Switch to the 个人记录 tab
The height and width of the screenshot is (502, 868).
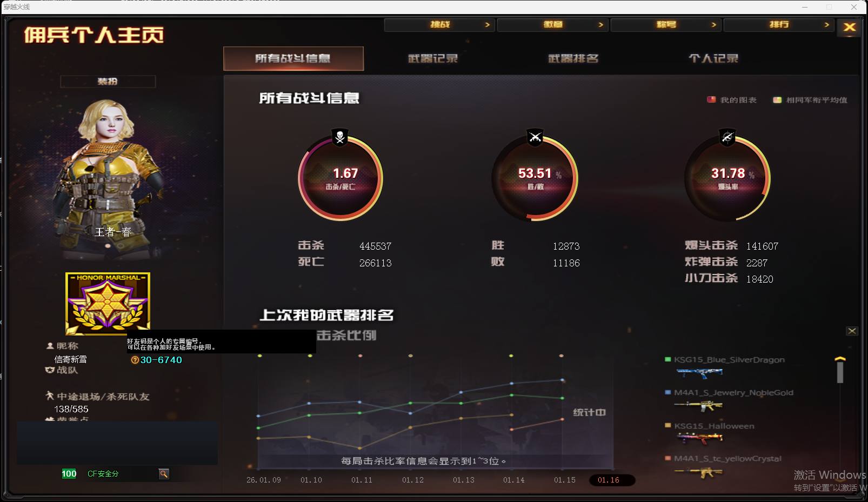click(712, 58)
